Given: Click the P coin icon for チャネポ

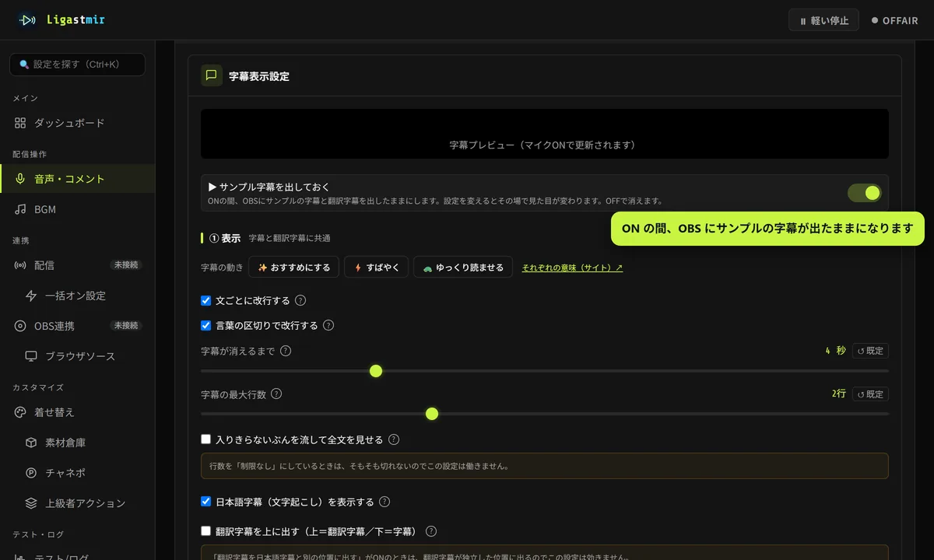Looking at the screenshot, I should click(x=31, y=473).
